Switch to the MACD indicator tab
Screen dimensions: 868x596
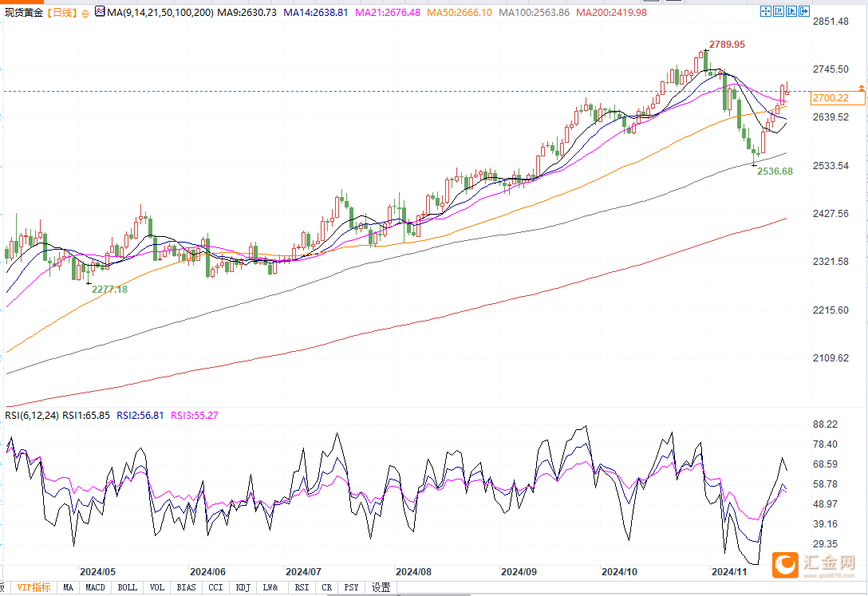(95, 588)
